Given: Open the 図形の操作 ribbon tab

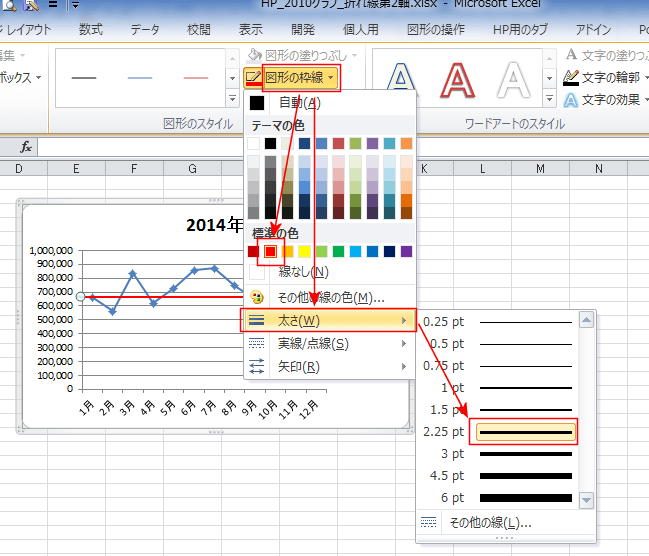Looking at the screenshot, I should pos(436,30).
